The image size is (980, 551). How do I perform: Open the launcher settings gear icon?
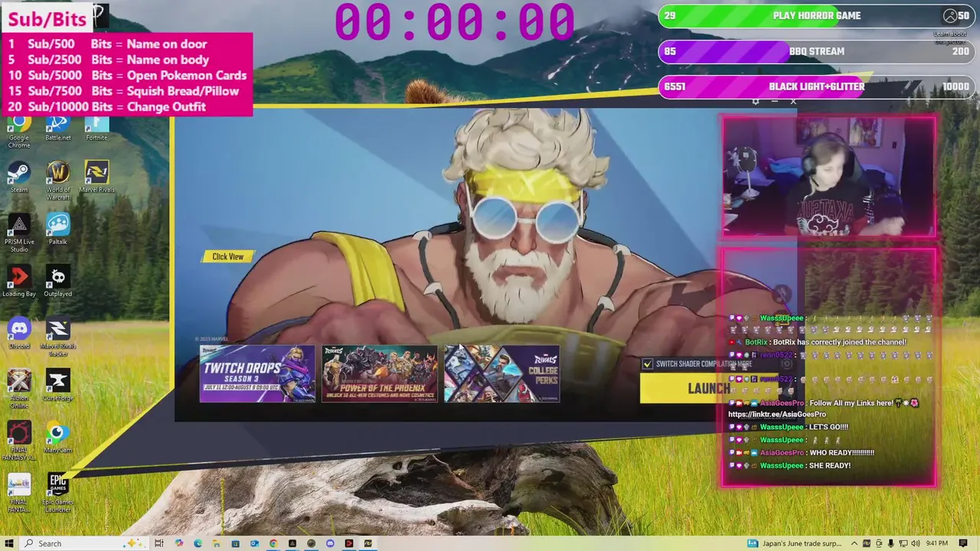[x=756, y=101]
